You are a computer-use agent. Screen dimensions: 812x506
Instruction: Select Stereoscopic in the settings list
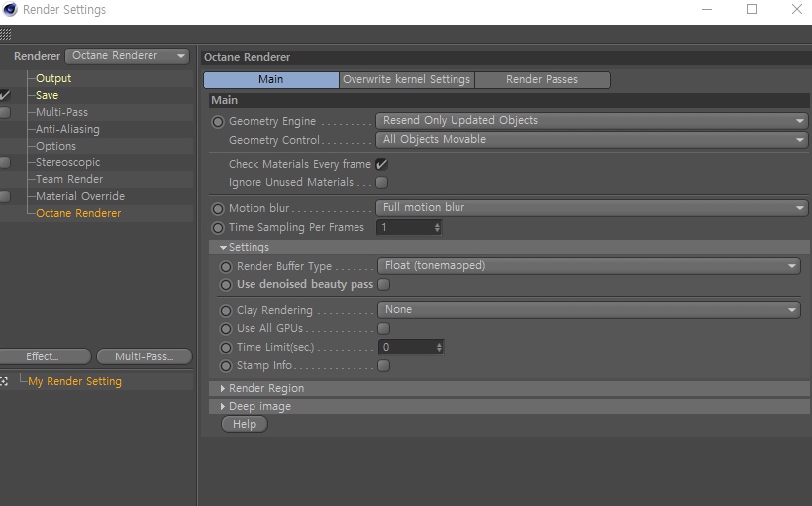click(x=68, y=162)
